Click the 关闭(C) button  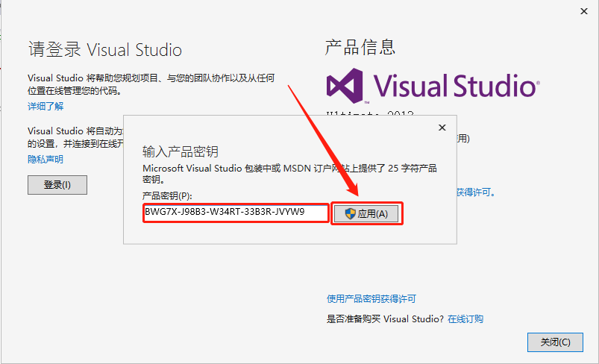(x=555, y=342)
